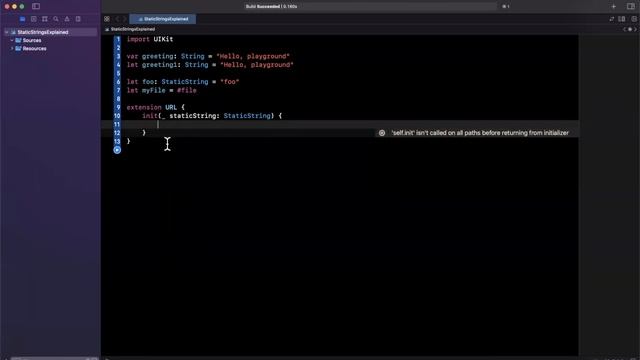Select the Resources folder
The image size is (640, 360).
coord(34,49)
